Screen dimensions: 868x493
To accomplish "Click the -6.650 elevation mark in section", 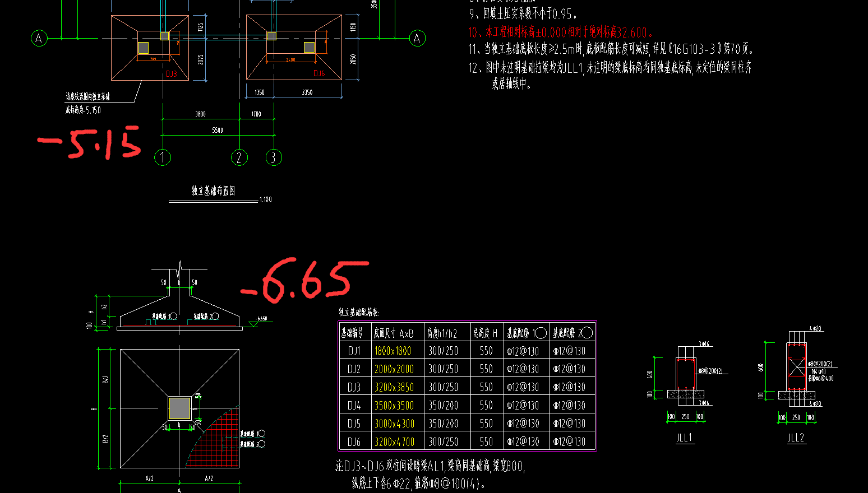I will [261, 319].
